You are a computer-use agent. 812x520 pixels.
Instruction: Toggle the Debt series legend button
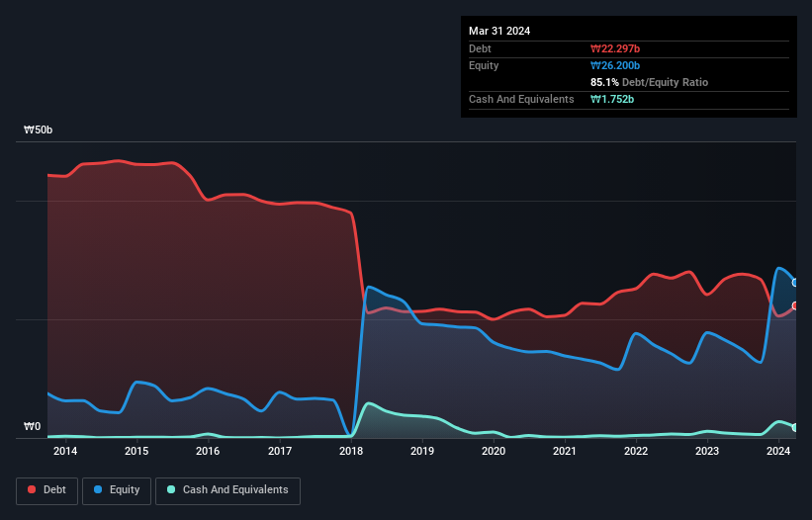(47, 490)
